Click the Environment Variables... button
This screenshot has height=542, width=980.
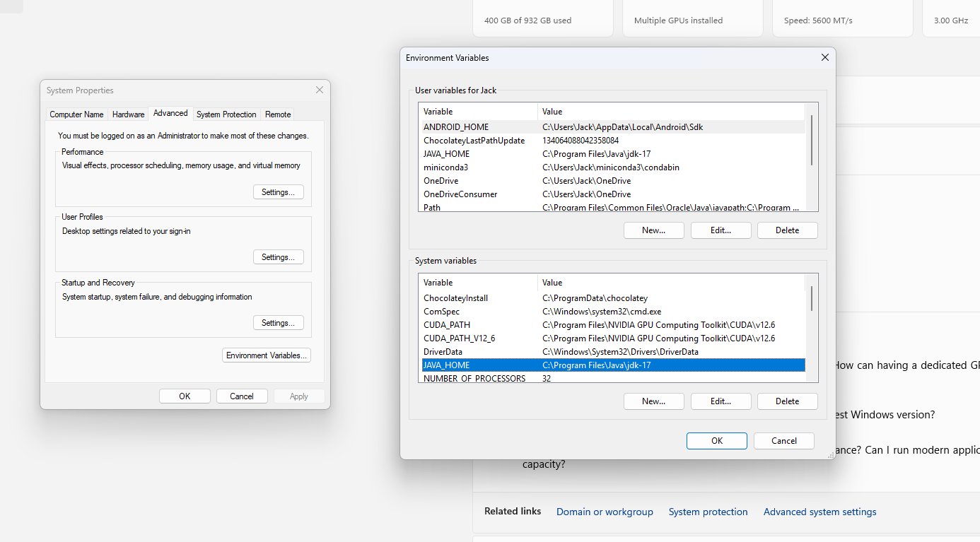267,355
